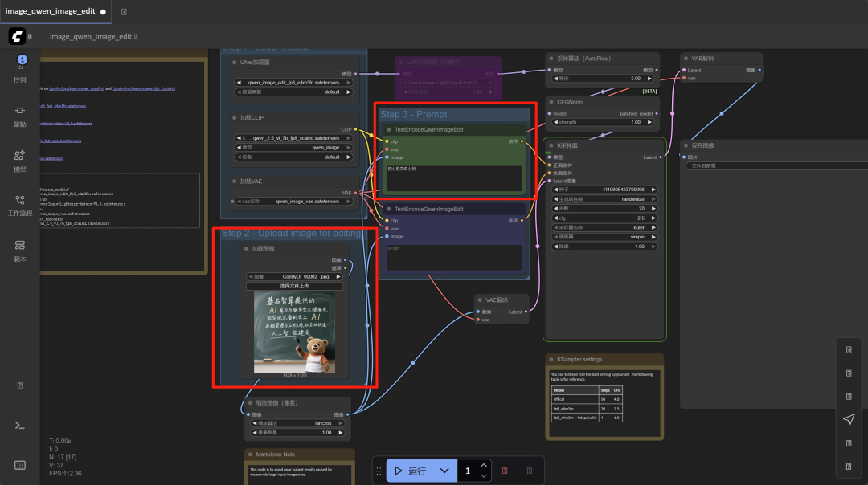Expand the chevron menu next to 运行
The width and height of the screenshot is (868, 485).
tap(444, 471)
